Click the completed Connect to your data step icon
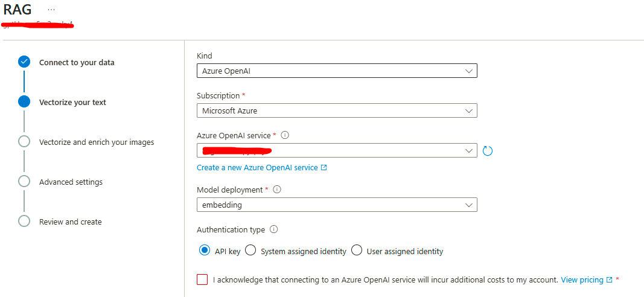 (x=24, y=62)
